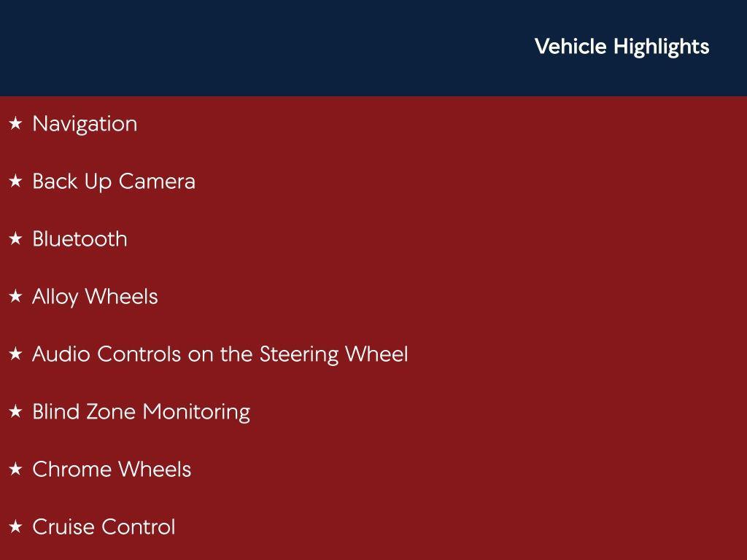Screen dimensions: 747x560
Task: Click the Chrome Wheels feature label
Action: coord(112,470)
